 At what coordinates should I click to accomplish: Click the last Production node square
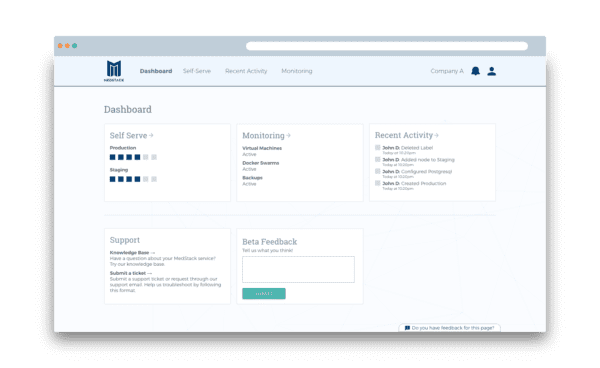(x=154, y=157)
